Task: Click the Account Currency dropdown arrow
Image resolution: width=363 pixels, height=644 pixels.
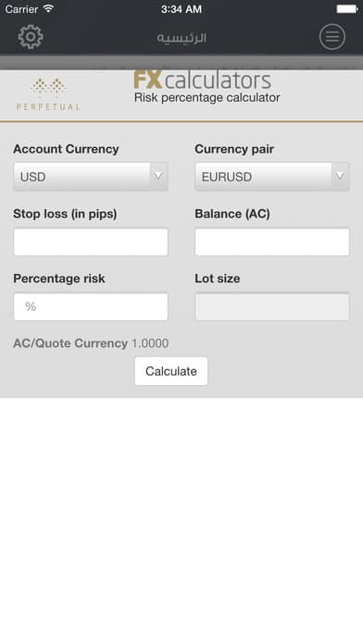Action: pos(158,176)
